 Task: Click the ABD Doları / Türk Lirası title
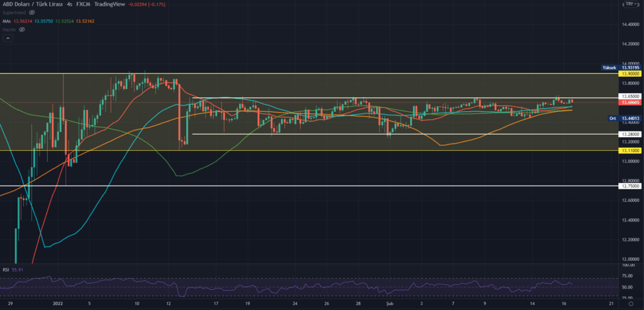pos(31,4)
